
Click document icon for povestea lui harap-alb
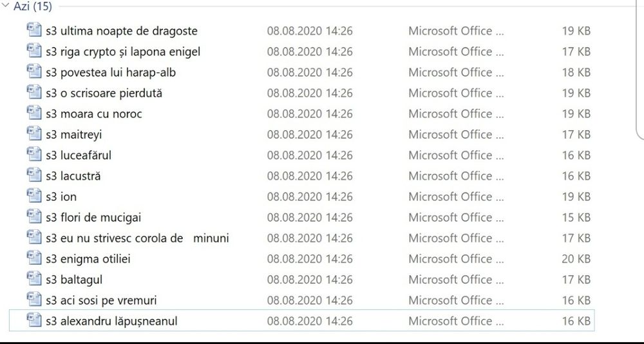[x=34, y=72]
